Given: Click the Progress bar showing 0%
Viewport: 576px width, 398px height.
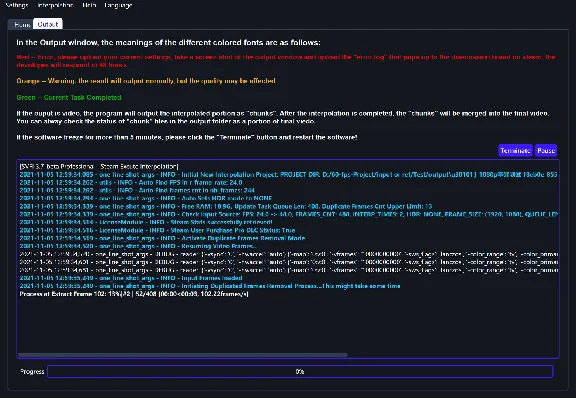Looking at the screenshot, I should pyautogui.click(x=300, y=372).
